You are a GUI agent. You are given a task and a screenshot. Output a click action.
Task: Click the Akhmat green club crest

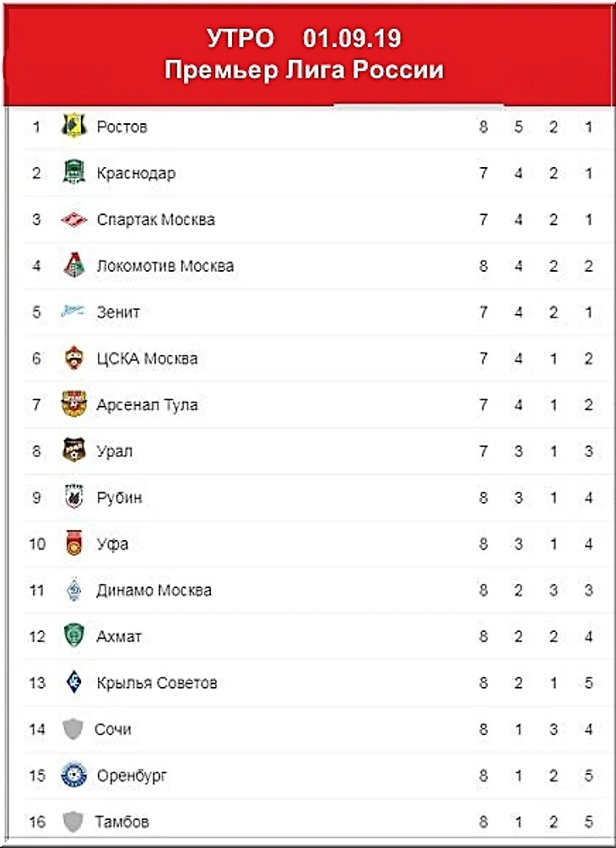click(x=74, y=636)
